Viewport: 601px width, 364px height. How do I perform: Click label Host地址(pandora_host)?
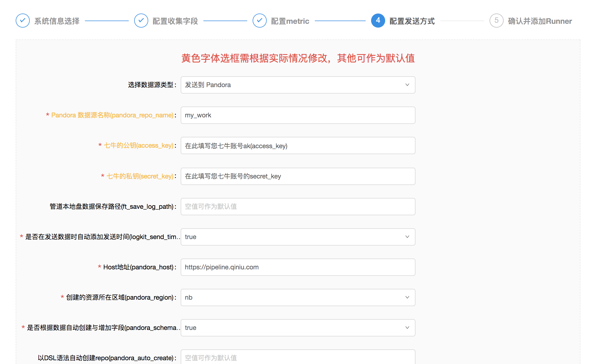click(x=138, y=267)
